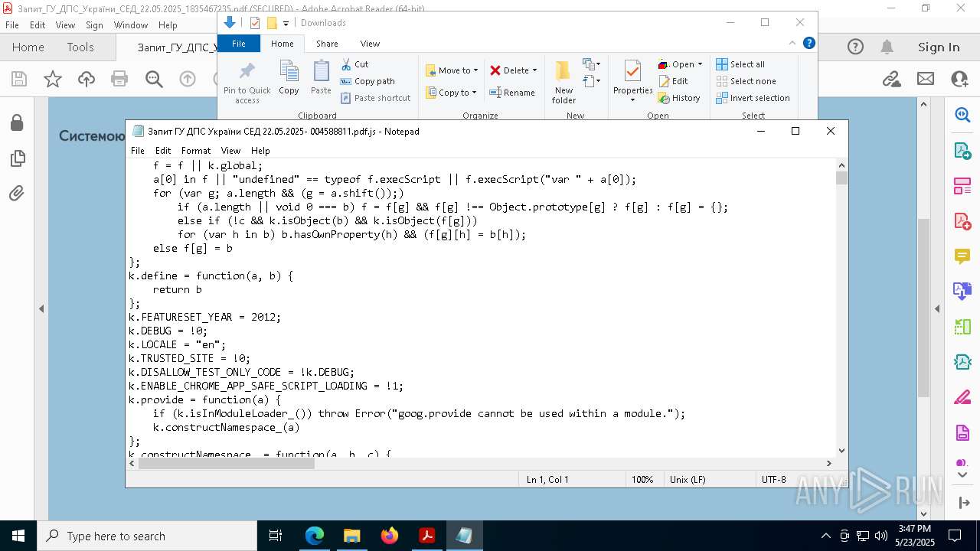Click Select all in Explorer ribbon
The width and height of the screenshot is (980, 551).
[740, 64]
